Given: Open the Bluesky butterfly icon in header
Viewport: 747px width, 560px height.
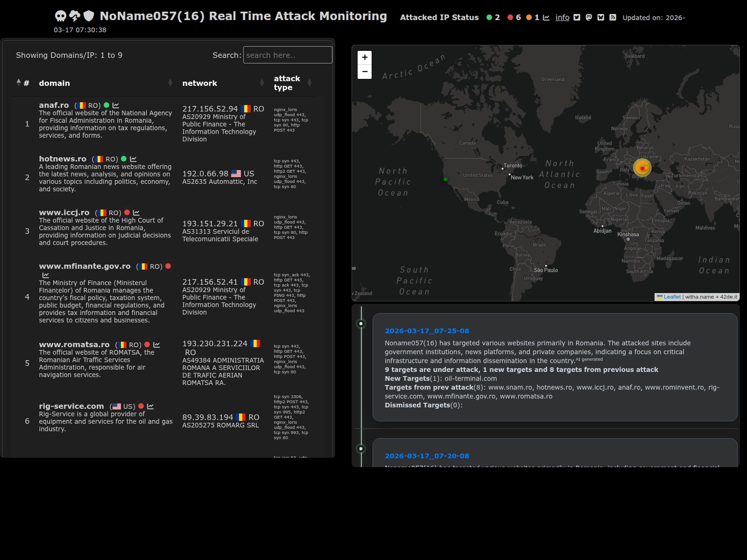Looking at the screenshot, I should [x=601, y=17].
